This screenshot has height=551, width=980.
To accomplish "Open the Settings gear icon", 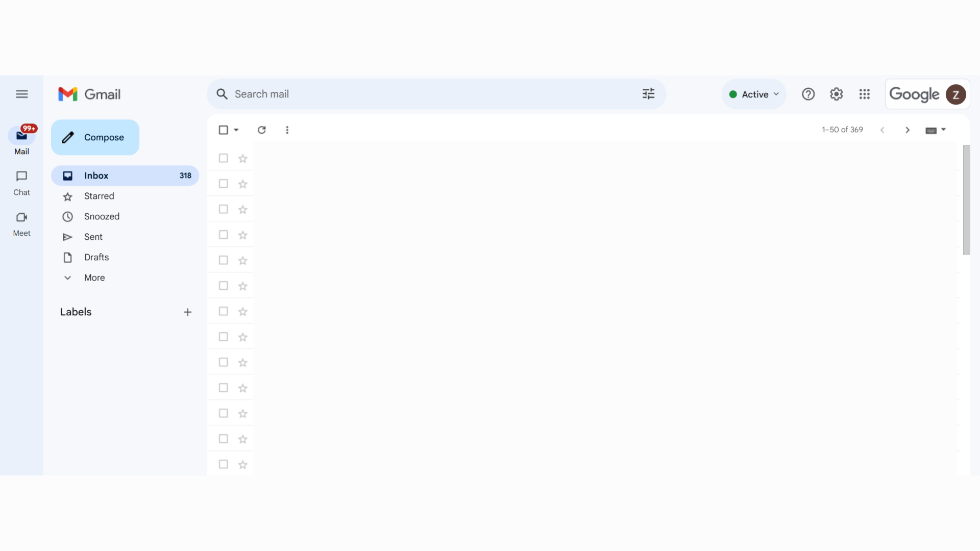I will click(836, 94).
